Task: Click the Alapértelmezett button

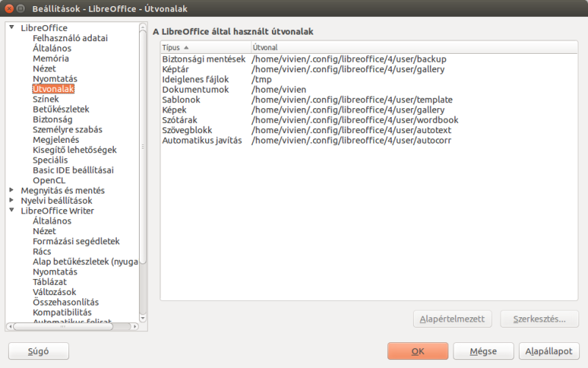Action: [x=452, y=319]
